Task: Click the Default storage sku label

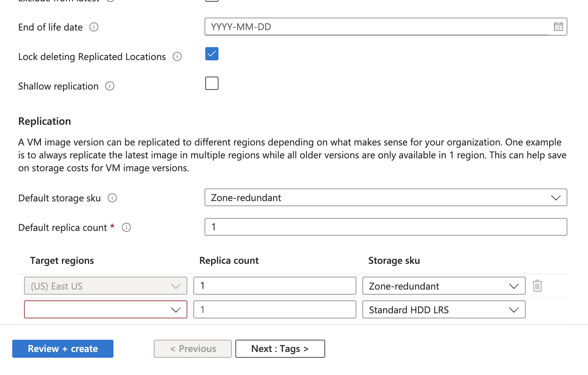Action: (60, 198)
